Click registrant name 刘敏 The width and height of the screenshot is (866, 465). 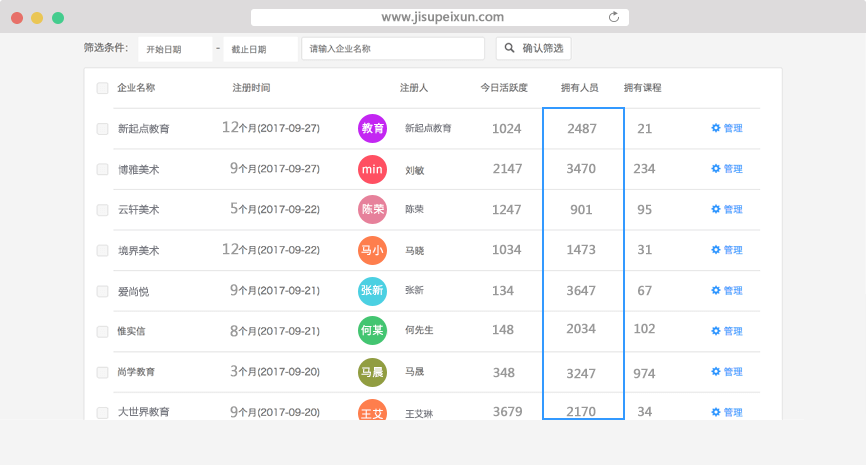(x=415, y=171)
